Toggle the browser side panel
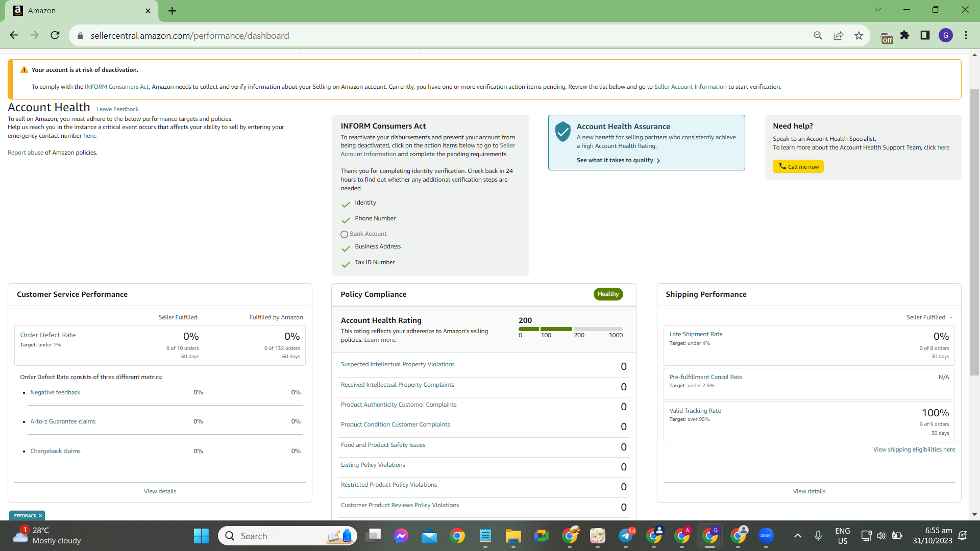This screenshot has width=980, height=551. (x=925, y=35)
